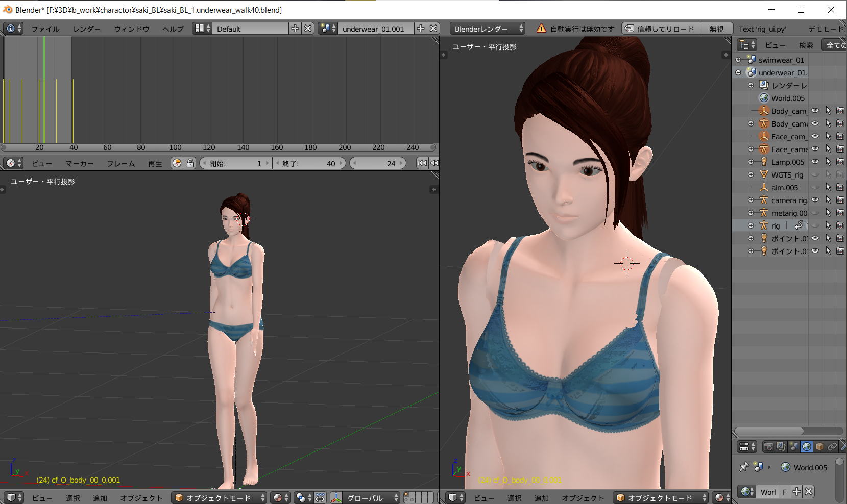Jump to first frame in timeline

pos(422,163)
